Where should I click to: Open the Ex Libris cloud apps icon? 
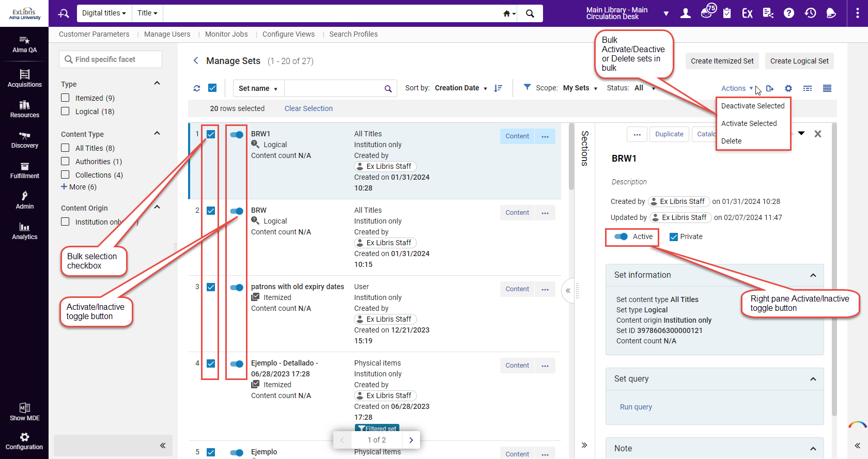point(747,13)
